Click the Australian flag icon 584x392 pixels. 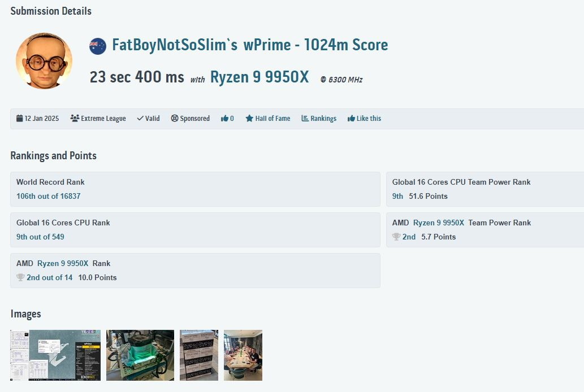point(98,46)
